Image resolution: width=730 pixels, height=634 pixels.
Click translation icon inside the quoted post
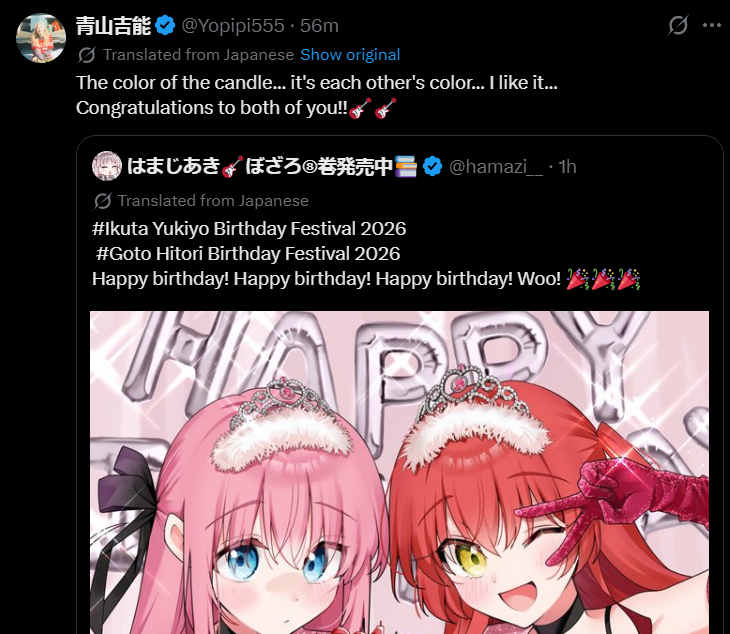tap(102, 201)
